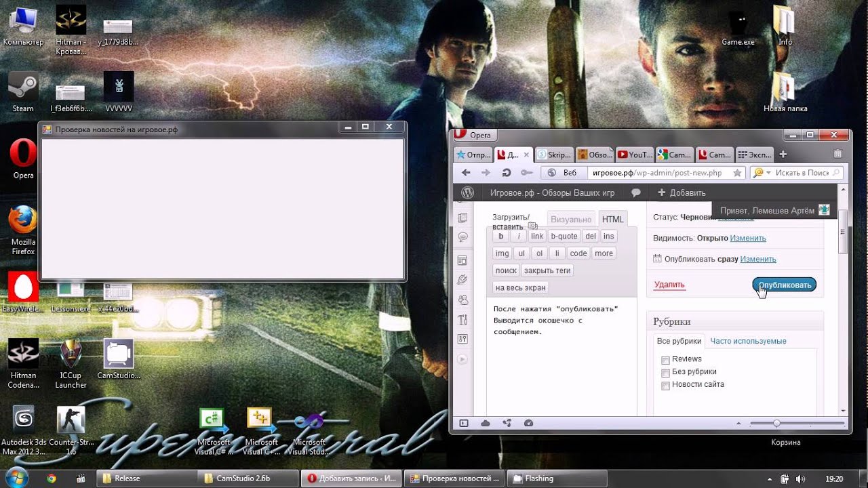The width and height of the screenshot is (868, 488).
Task: Click the Опубликовать button
Action: 785,285
